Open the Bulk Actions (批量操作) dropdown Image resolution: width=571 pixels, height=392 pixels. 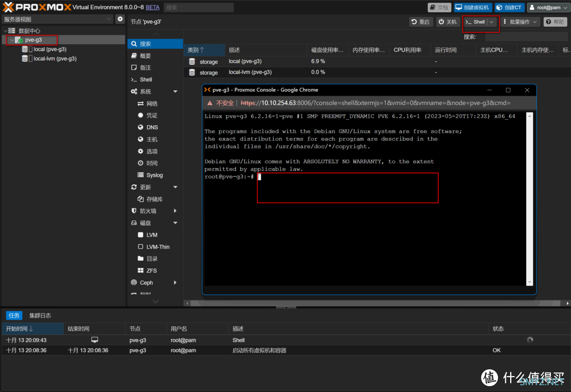click(x=520, y=22)
